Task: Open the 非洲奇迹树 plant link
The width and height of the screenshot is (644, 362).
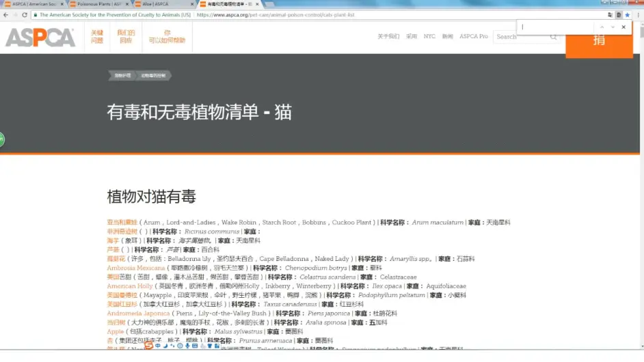Action: click(x=122, y=232)
